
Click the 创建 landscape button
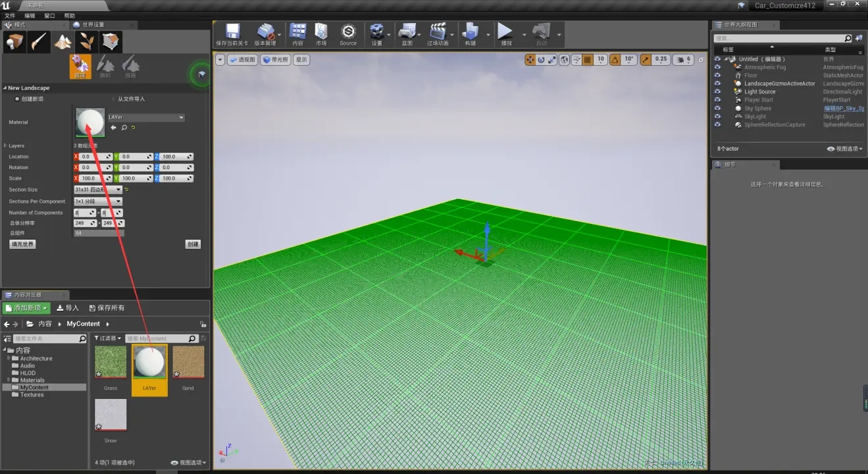[193, 244]
